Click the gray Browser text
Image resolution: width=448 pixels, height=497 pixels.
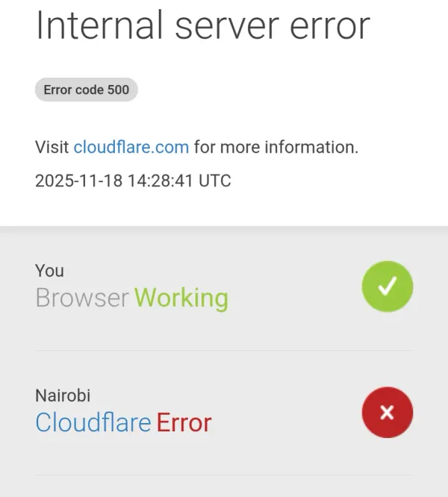tap(82, 298)
